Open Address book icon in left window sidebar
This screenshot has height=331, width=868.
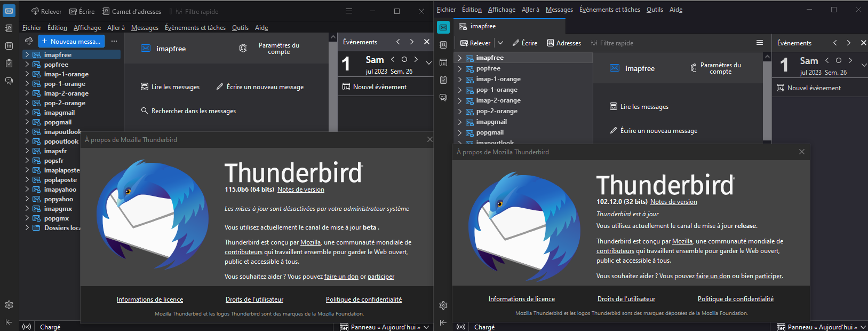[x=9, y=28]
